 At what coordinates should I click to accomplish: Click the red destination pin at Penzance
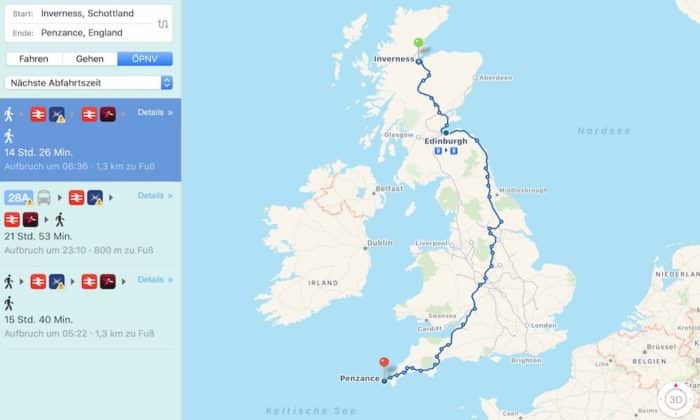pos(384,363)
